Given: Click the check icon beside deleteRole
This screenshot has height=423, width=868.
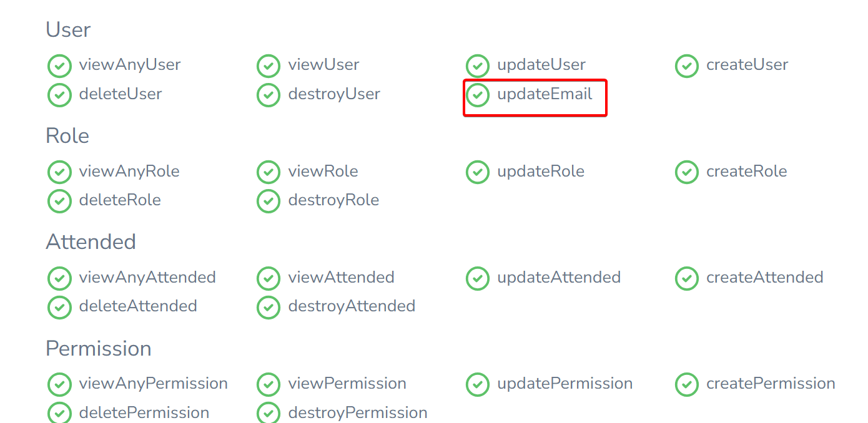Looking at the screenshot, I should point(59,201).
